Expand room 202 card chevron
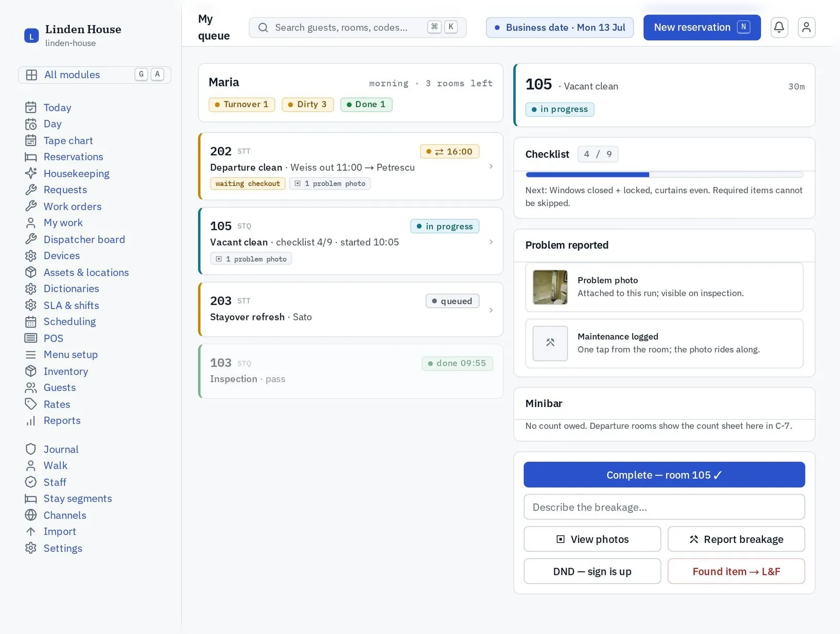 click(491, 166)
